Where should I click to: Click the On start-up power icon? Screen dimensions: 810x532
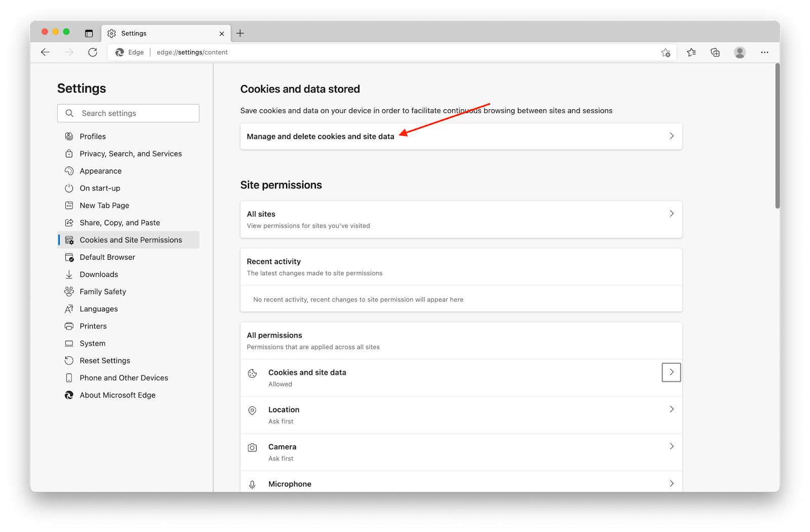(69, 188)
